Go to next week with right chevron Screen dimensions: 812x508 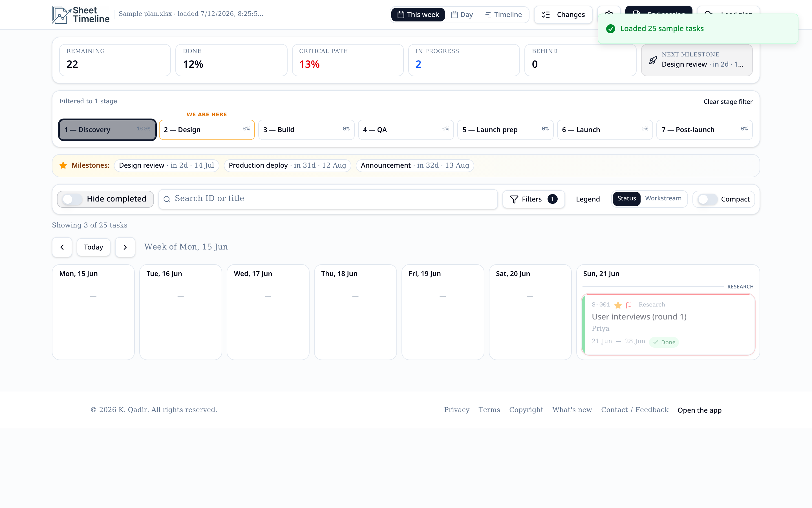click(125, 247)
